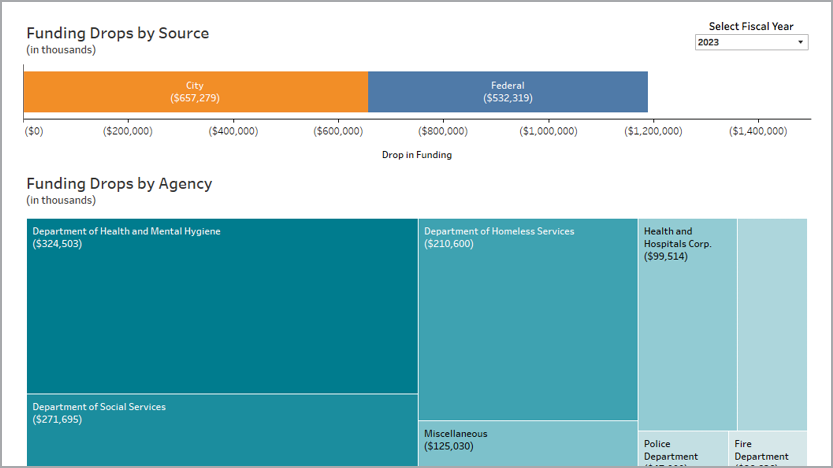Click the ($1,000,000) axis label
This screenshot has width=833, height=468.
[x=548, y=131]
